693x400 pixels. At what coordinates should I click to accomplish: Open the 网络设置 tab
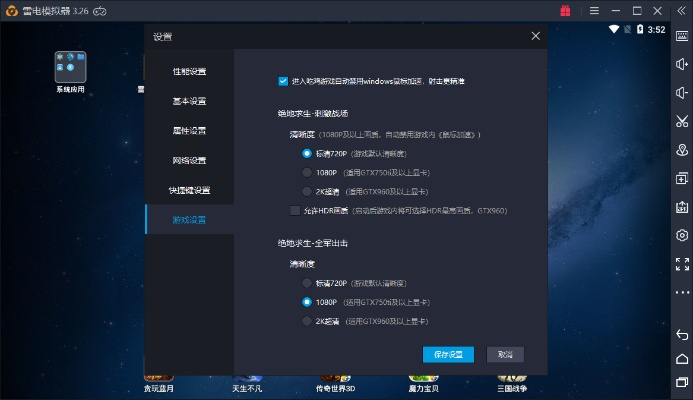pos(189,160)
